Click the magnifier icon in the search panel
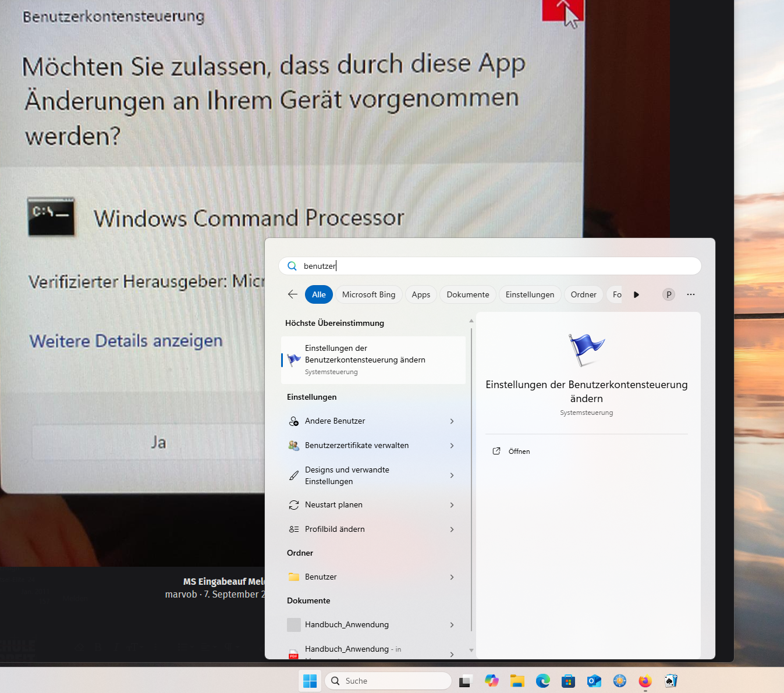The height and width of the screenshot is (693, 784). [292, 266]
